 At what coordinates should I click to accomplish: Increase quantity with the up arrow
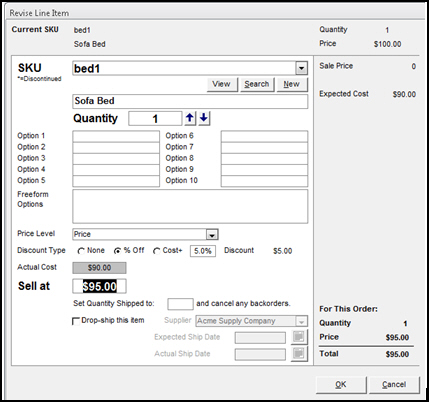(x=190, y=118)
